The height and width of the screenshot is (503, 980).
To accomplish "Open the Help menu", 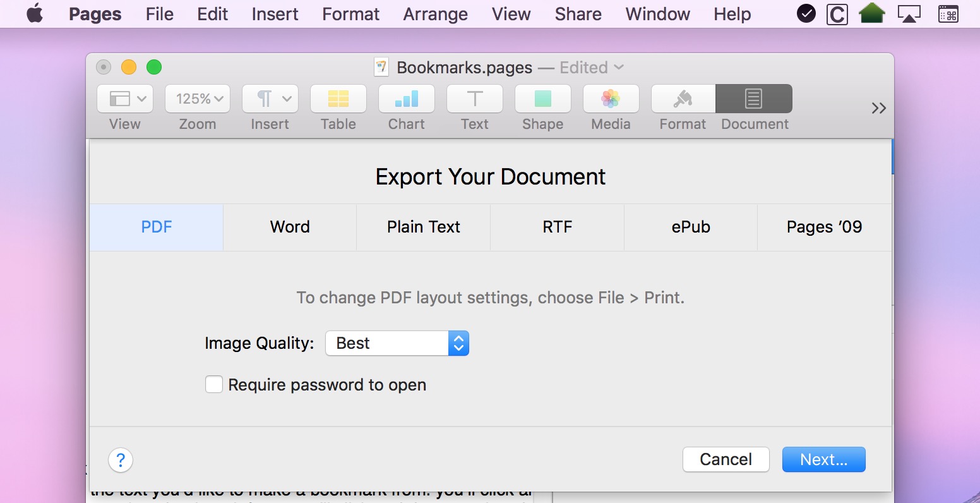I will click(732, 14).
